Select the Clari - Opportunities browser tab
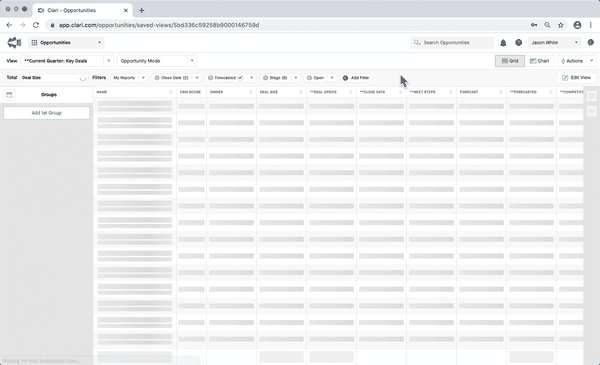Image resolution: width=600 pixels, height=365 pixels. (x=82, y=10)
